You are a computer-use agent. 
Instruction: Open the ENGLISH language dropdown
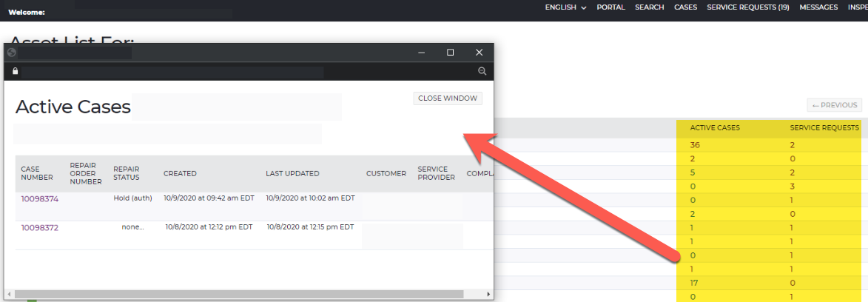coord(566,7)
